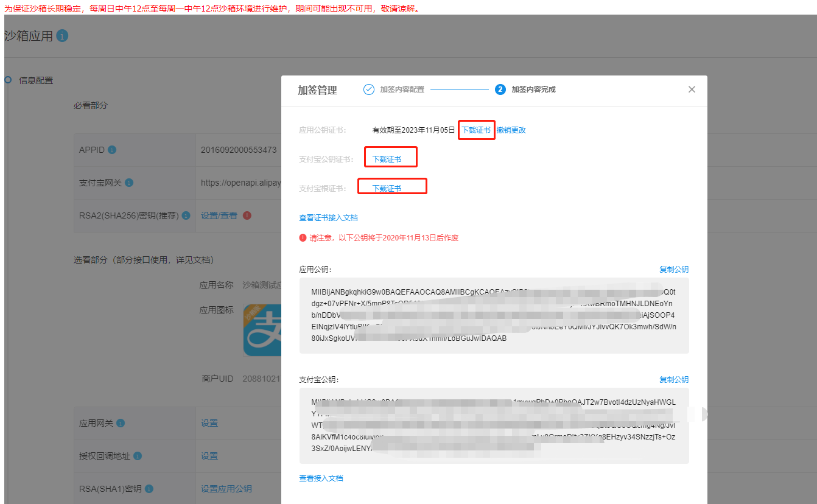
Task: Copy the 支付宝公钥 with 复制公钥
Action: [x=674, y=379]
